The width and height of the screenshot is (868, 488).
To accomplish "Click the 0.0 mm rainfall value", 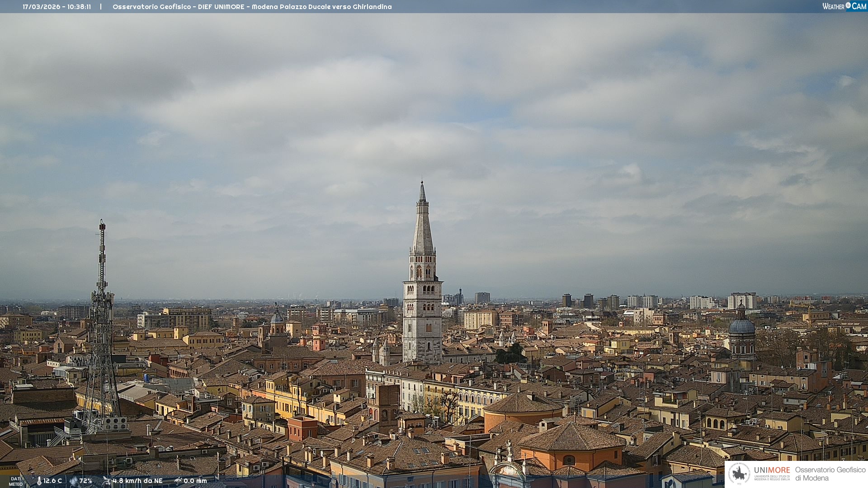I will [195, 481].
